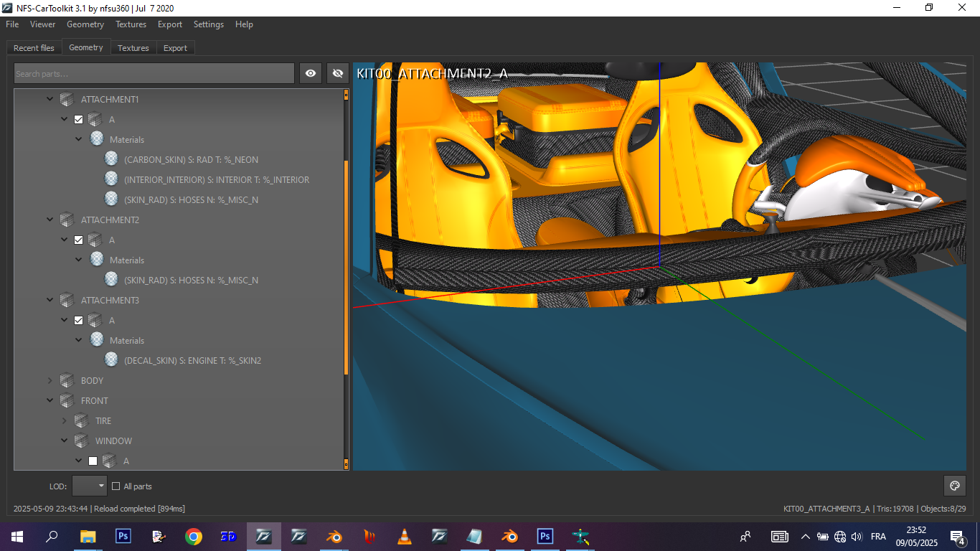Open the File menu
This screenshot has width=980, height=551.
point(12,24)
